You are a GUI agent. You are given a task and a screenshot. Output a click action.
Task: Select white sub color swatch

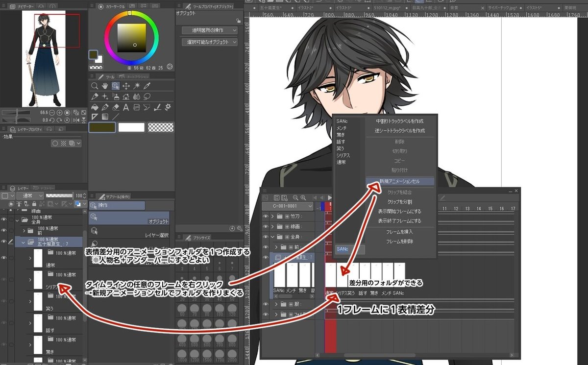(x=131, y=127)
